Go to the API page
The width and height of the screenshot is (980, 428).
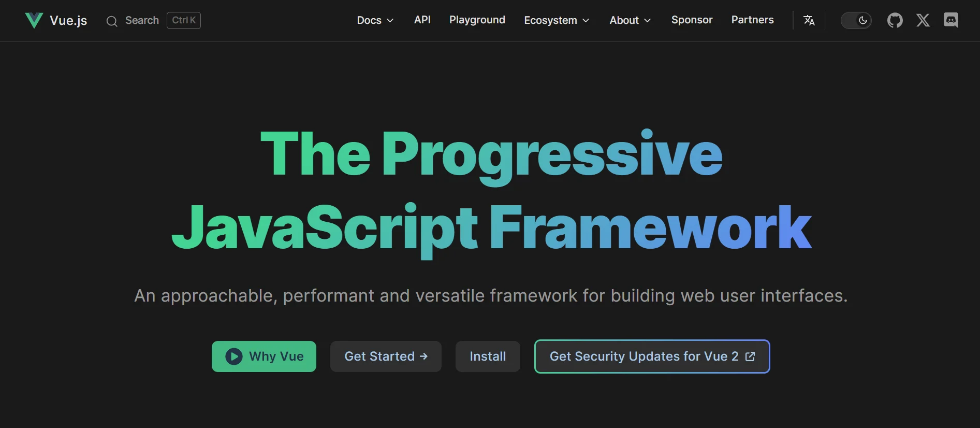pyautogui.click(x=422, y=20)
